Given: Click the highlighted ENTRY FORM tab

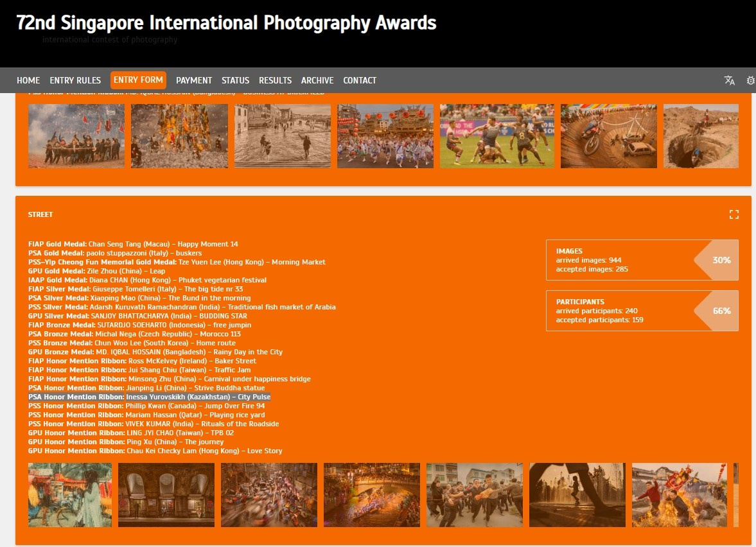Looking at the screenshot, I should click(138, 80).
